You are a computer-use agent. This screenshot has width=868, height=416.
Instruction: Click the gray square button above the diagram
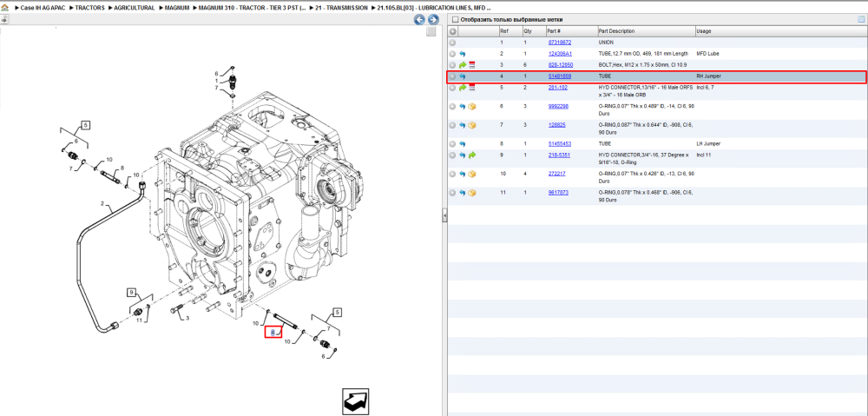431,32
